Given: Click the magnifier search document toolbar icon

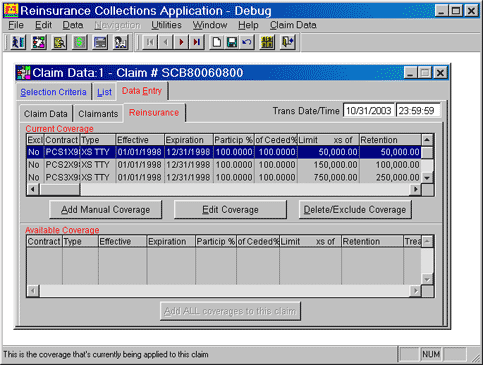Looking at the screenshot, I should 59,42.
